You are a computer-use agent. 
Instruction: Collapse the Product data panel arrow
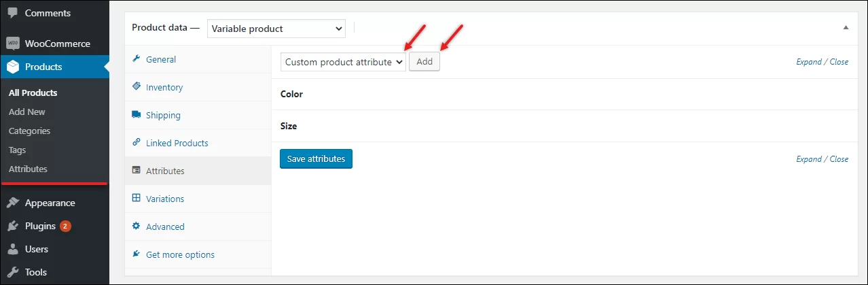[x=846, y=28]
